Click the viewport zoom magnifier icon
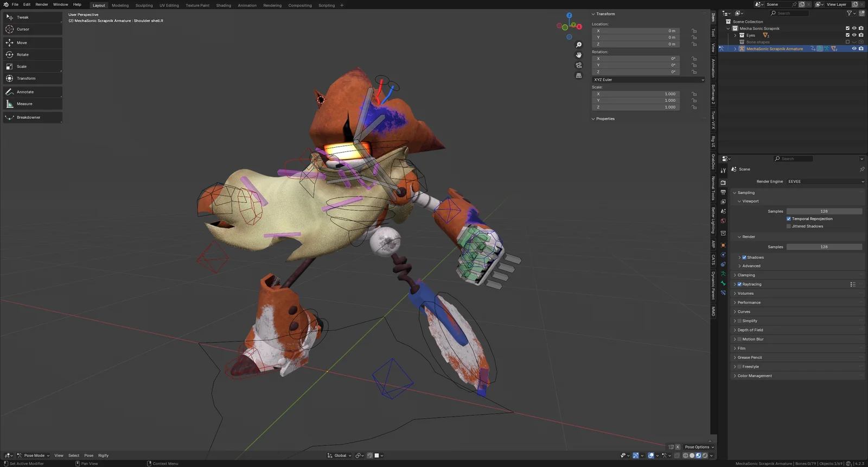 (x=579, y=45)
